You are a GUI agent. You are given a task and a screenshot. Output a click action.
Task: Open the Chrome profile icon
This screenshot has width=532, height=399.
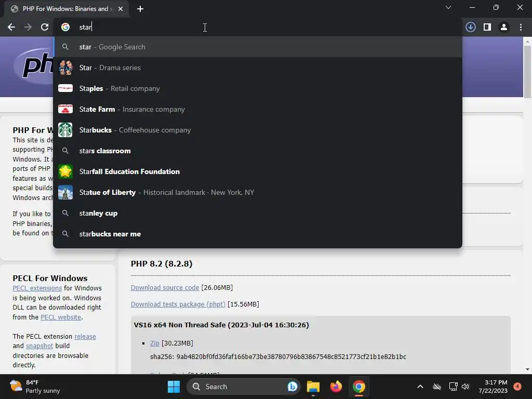click(504, 27)
